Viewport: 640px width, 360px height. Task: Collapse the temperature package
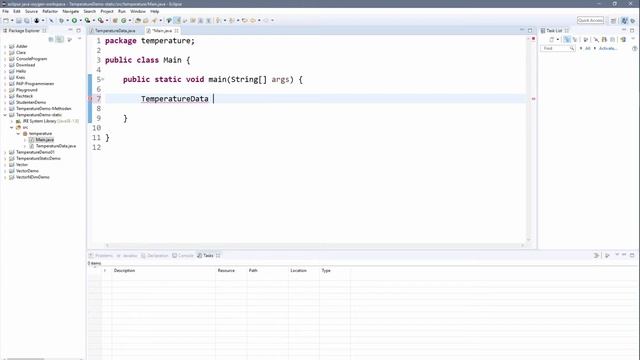click(x=18, y=133)
